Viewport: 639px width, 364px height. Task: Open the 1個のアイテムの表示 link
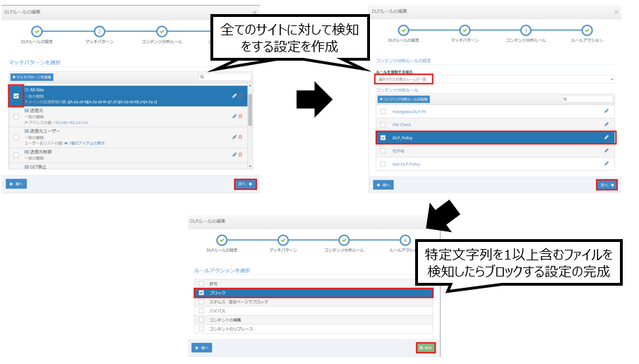point(84,143)
